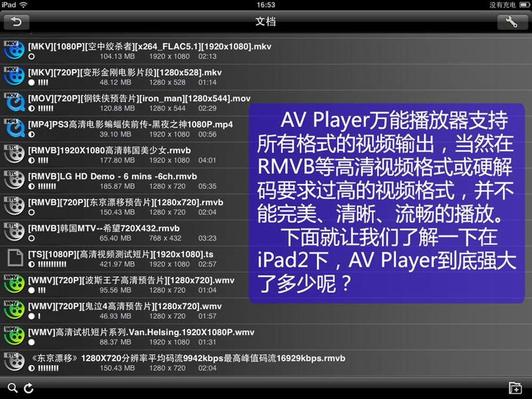Tap the 104.13 MB size value
532x399 pixels.
(x=118, y=56)
